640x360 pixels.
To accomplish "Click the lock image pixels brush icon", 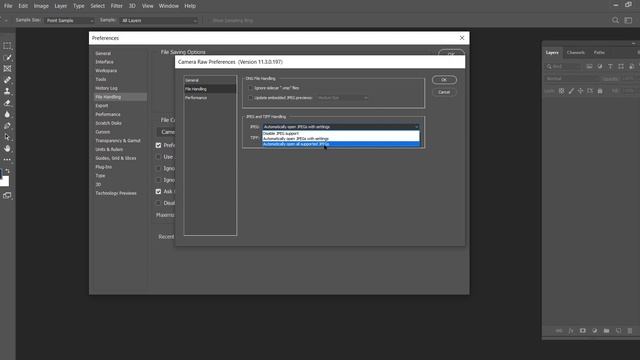I will point(571,91).
